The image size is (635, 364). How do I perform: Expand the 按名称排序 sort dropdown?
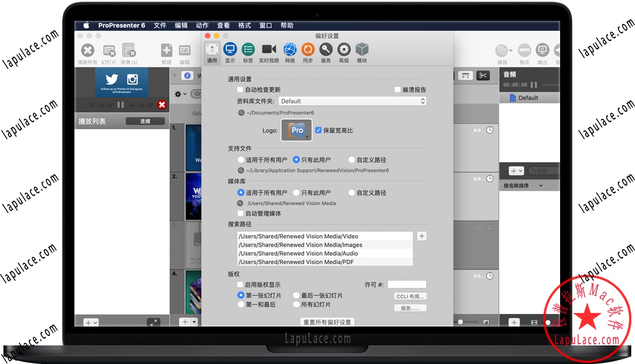[523, 186]
